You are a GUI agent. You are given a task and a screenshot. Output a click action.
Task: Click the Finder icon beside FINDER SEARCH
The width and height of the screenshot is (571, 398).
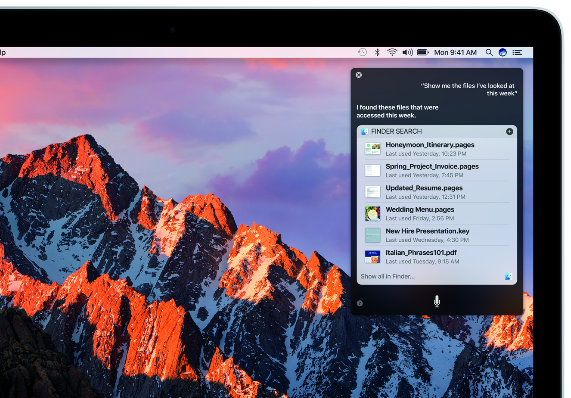(x=365, y=131)
